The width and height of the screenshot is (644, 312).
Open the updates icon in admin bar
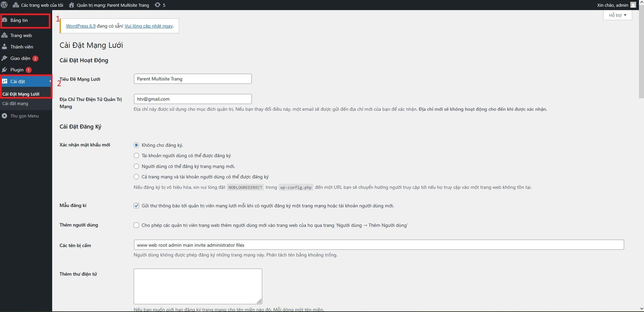tap(158, 5)
